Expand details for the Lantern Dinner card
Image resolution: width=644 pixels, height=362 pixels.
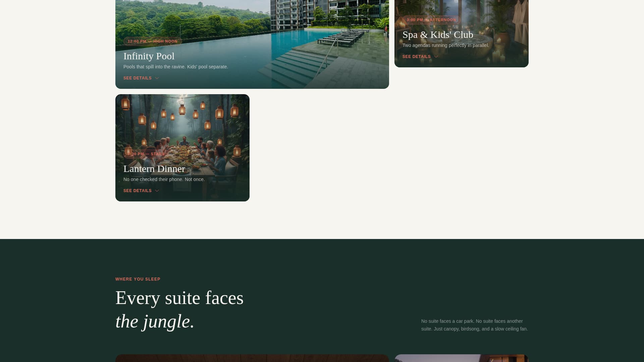138,190
